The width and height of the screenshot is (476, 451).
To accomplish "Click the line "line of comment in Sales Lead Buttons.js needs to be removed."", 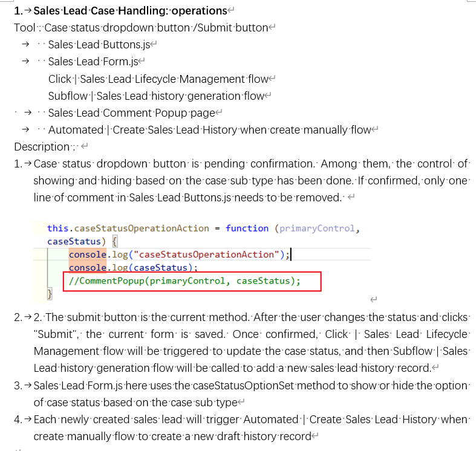I will [187, 198].
